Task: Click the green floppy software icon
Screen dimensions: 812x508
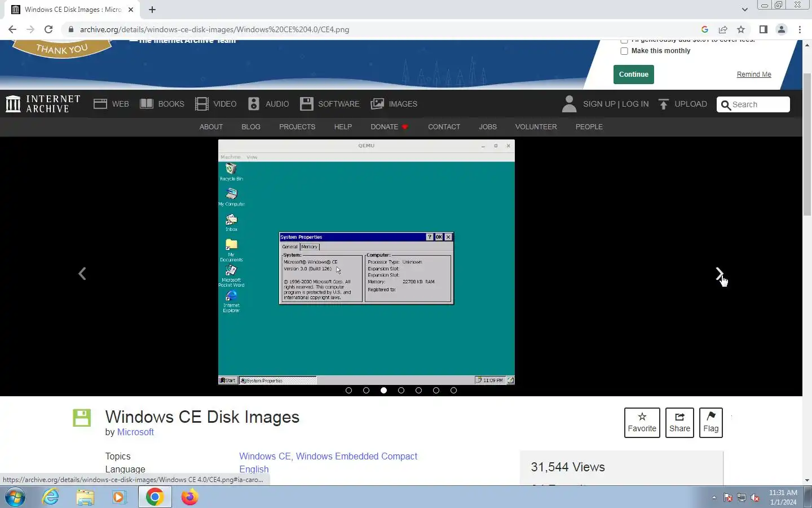Action: click(x=82, y=418)
